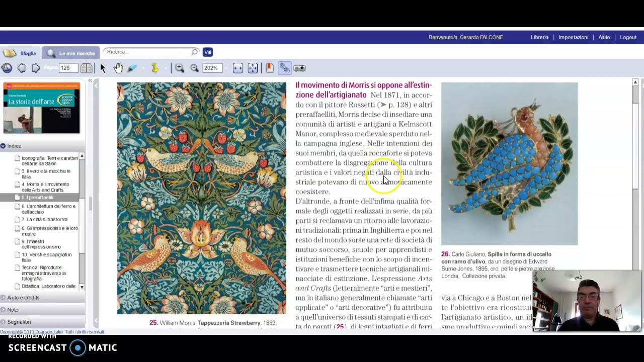Open chapter 10. Veristi e scapigliati
Image resolution: width=644 pixels, height=362 pixels.
(x=46, y=257)
